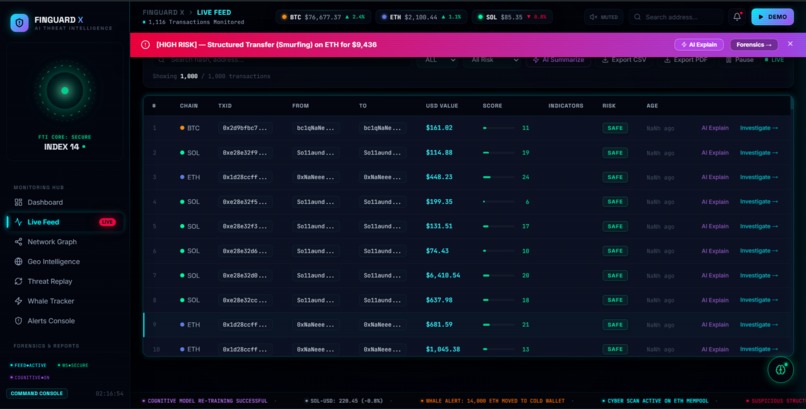Screen dimensions: 806x409
Task: Click the ETH price ticker chip
Action: 421,17
